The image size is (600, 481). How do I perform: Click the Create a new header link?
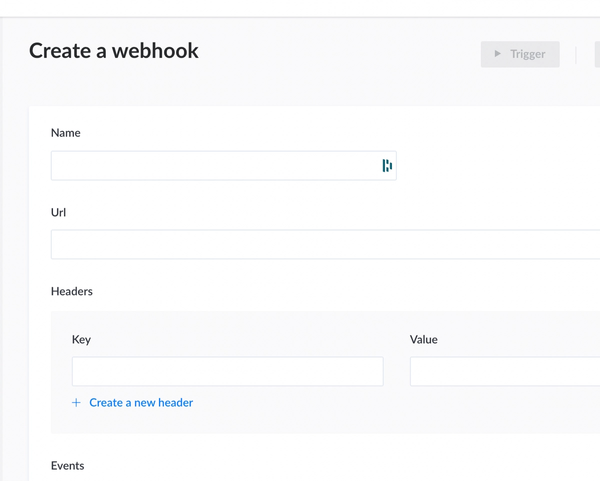pyautogui.click(x=141, y=403)
